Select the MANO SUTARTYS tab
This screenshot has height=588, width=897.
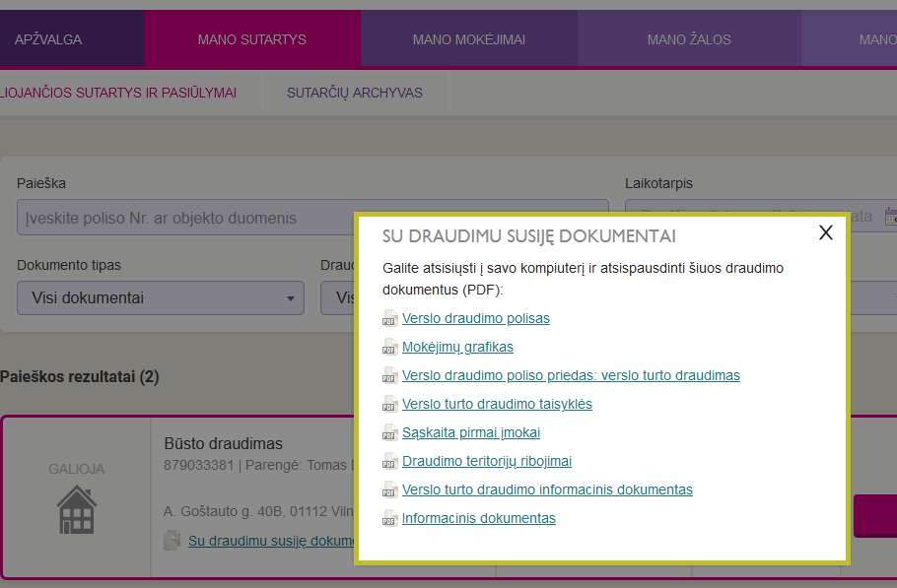click(252, 39)
